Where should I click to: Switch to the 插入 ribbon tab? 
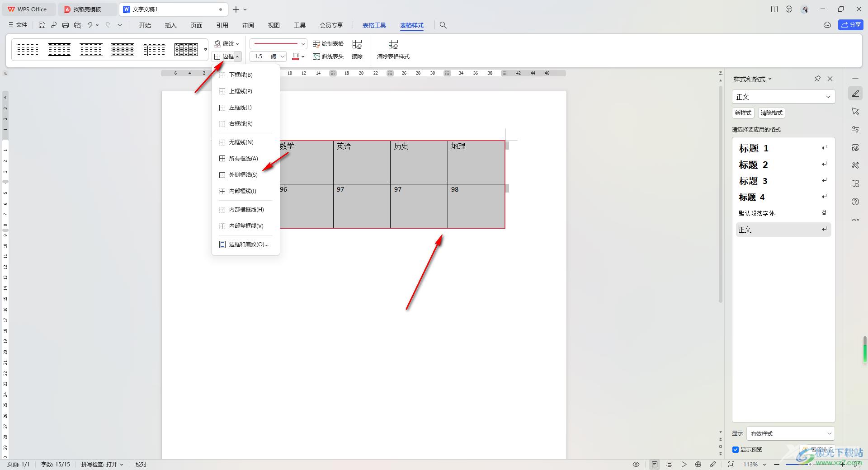[x=171, y=25]
